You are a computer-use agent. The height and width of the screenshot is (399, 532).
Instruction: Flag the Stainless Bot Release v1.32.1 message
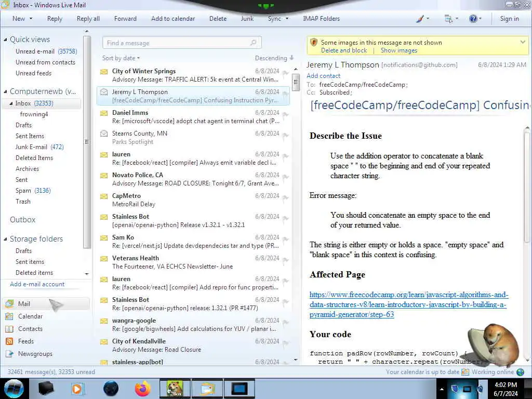pos(286,219)
